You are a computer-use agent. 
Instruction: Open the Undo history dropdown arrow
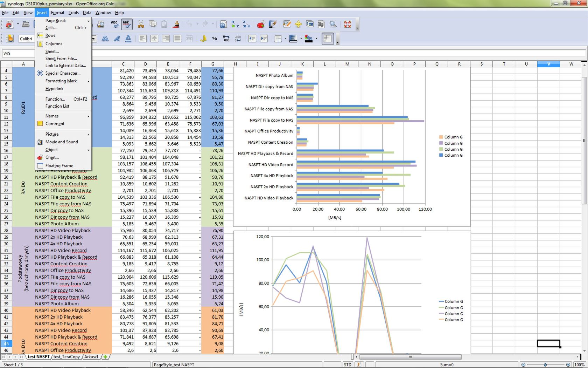197,24
